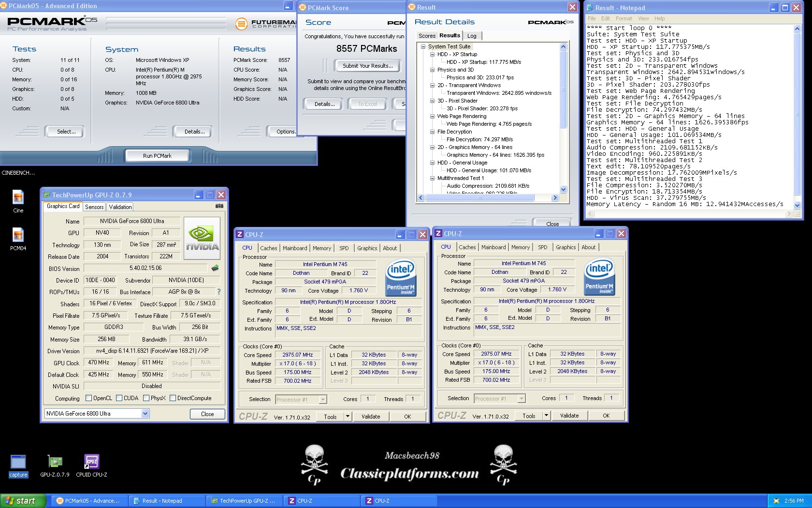Open the PCM04 desktop shortcut

click(18, 239)
